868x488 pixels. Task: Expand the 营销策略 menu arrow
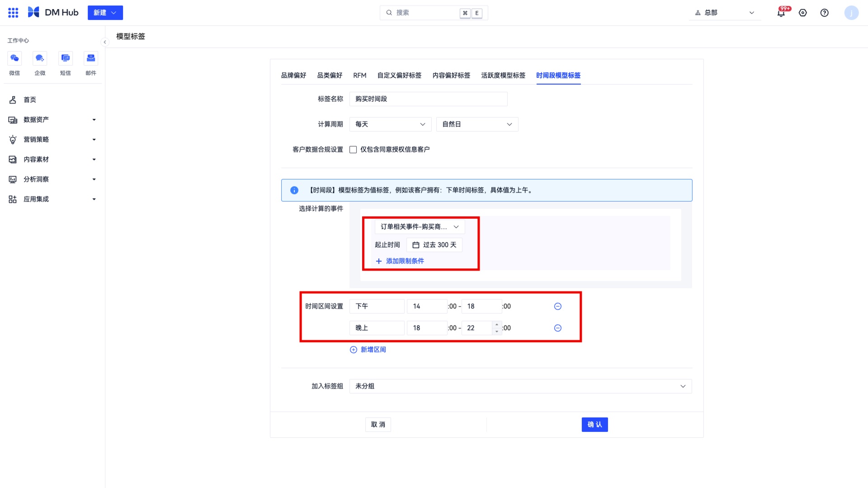click(94, 140)
